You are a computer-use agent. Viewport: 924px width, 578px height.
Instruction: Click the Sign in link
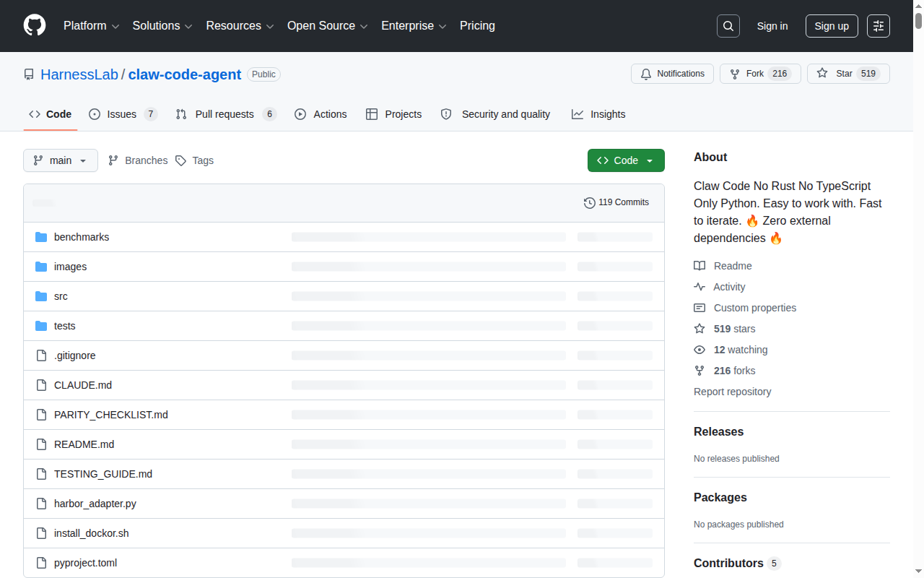[772, 26]
